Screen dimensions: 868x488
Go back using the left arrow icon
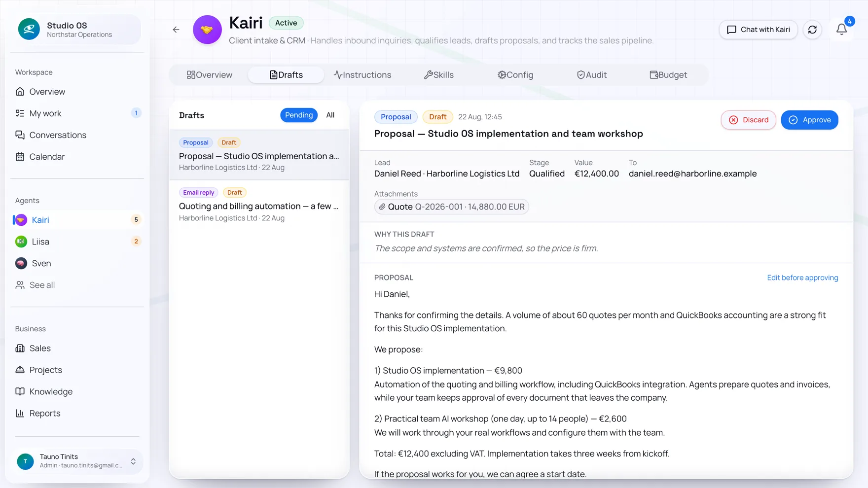click(176, 30)
